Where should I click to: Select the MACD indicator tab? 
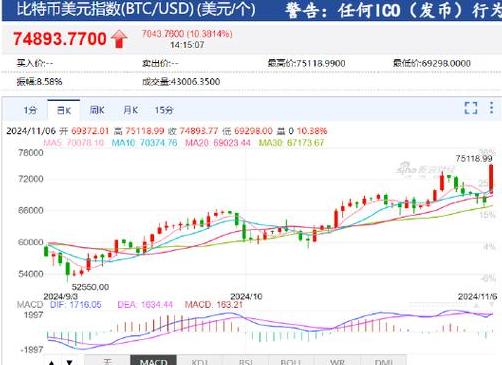pyautogui.click(x=153, y=361)
